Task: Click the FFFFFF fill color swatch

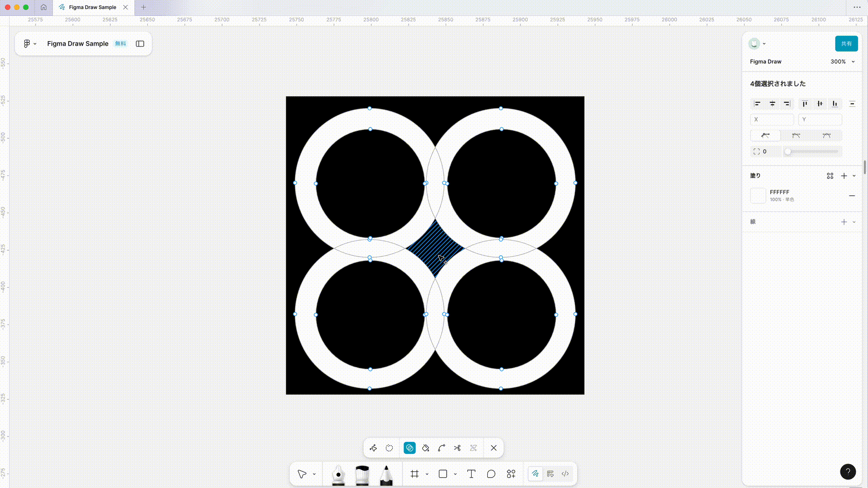Action: pyautogui.click(x=758, y=196)
